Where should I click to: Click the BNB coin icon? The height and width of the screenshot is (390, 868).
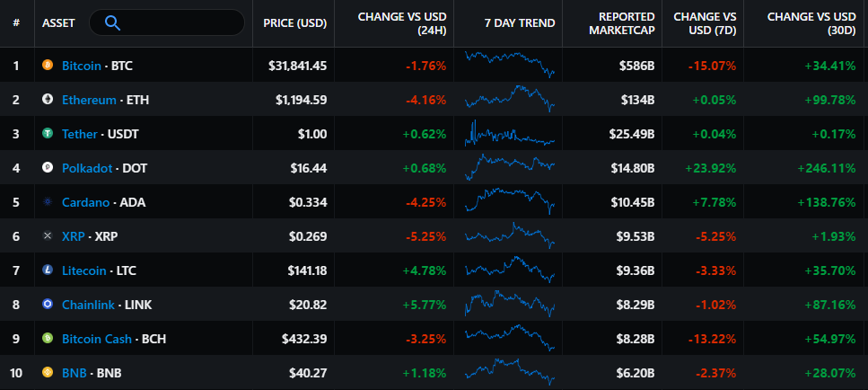[48, 372]
